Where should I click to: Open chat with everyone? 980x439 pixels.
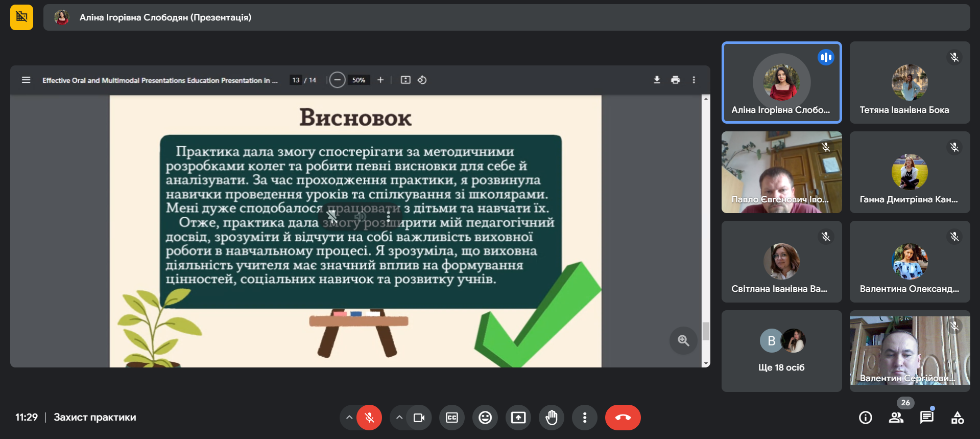tap(927, 418)
